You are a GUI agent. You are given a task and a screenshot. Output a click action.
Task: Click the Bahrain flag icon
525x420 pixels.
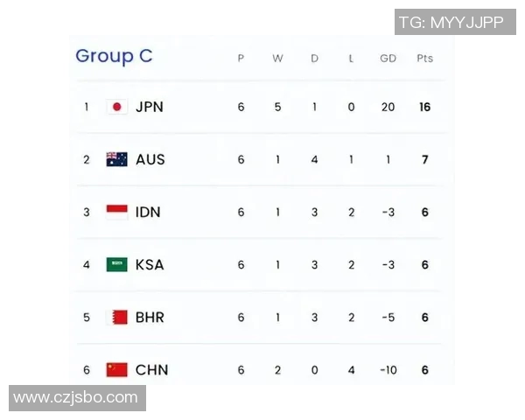click(116, 317)
